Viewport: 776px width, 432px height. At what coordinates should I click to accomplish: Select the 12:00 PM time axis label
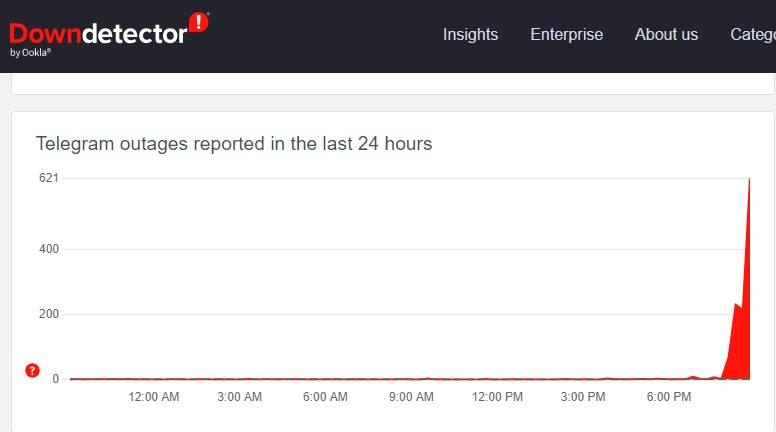[497, 398]
